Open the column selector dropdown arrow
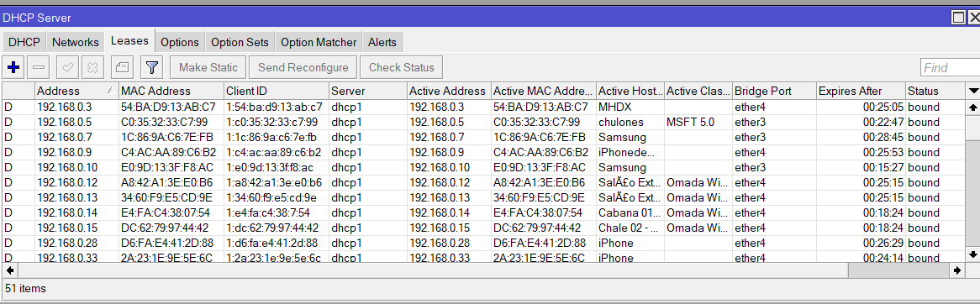 click(973, 92)
